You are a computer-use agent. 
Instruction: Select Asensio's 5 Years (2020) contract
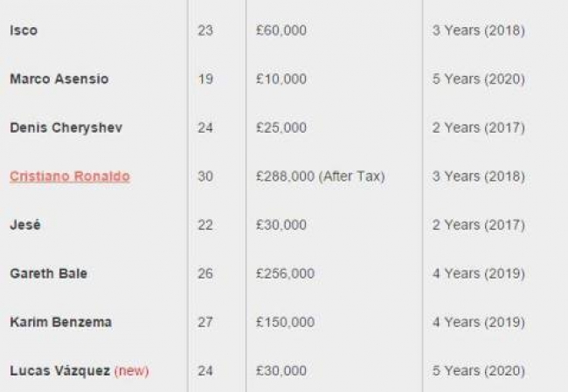coord(479,79)
